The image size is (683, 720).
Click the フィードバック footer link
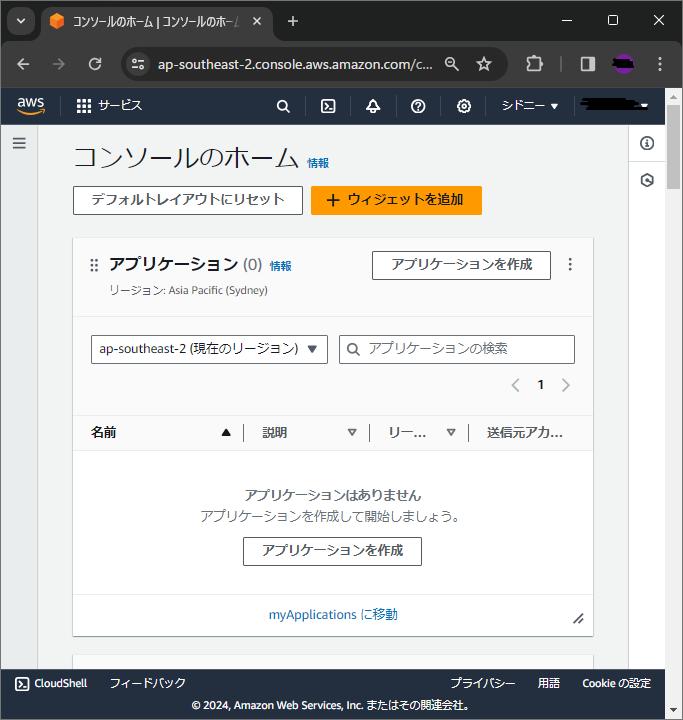coord(147,683)
